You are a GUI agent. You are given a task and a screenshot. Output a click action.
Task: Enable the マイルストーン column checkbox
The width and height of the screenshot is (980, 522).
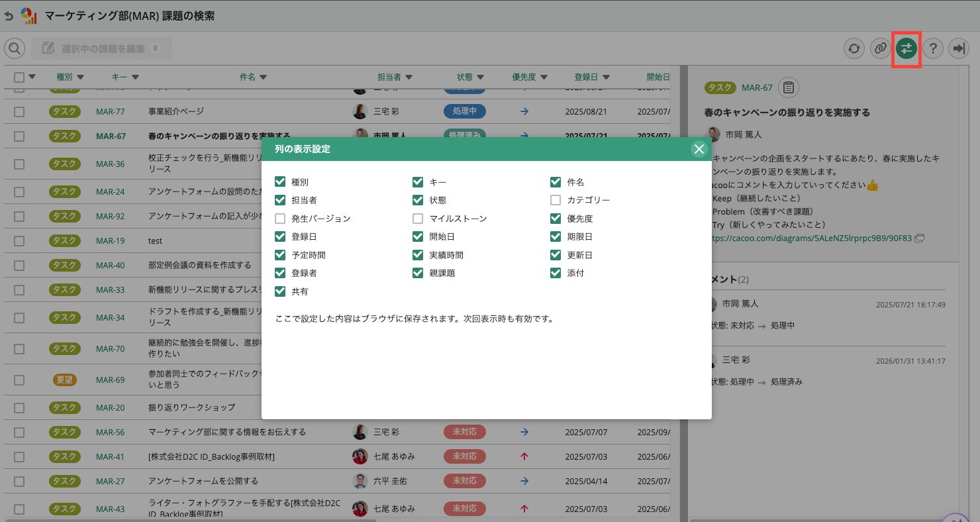[418, 219]
